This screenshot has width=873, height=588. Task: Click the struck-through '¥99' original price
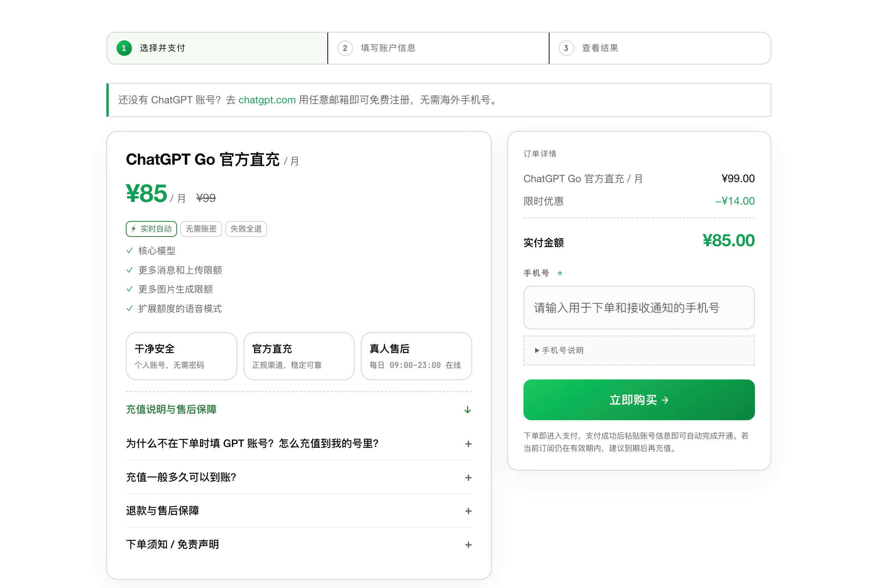206,198
